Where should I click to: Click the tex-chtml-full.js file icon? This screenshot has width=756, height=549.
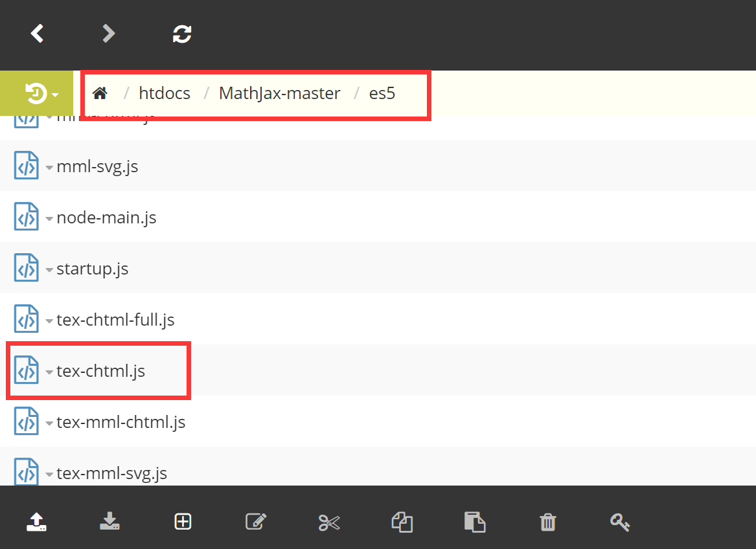click(x=27, y=319)
